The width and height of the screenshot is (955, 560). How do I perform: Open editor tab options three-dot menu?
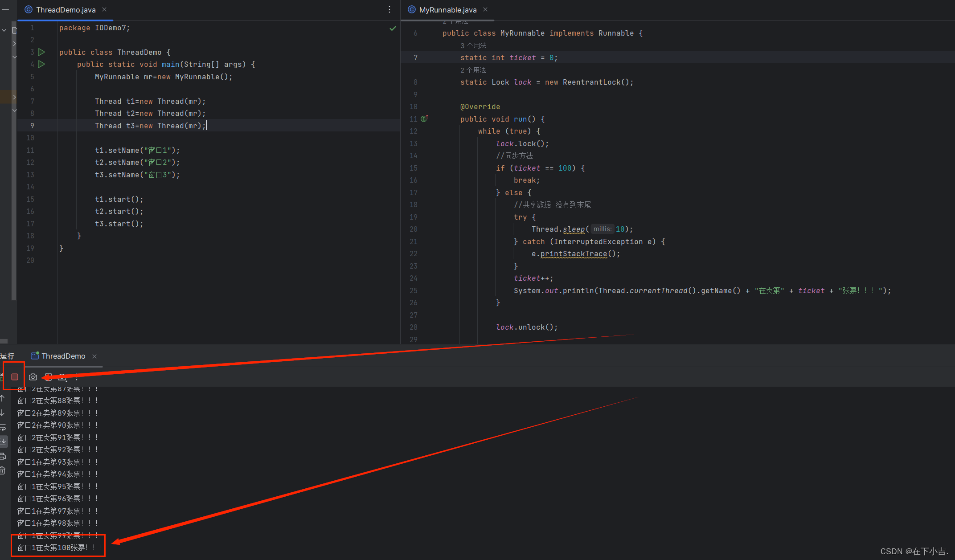(x=389, y=9)
